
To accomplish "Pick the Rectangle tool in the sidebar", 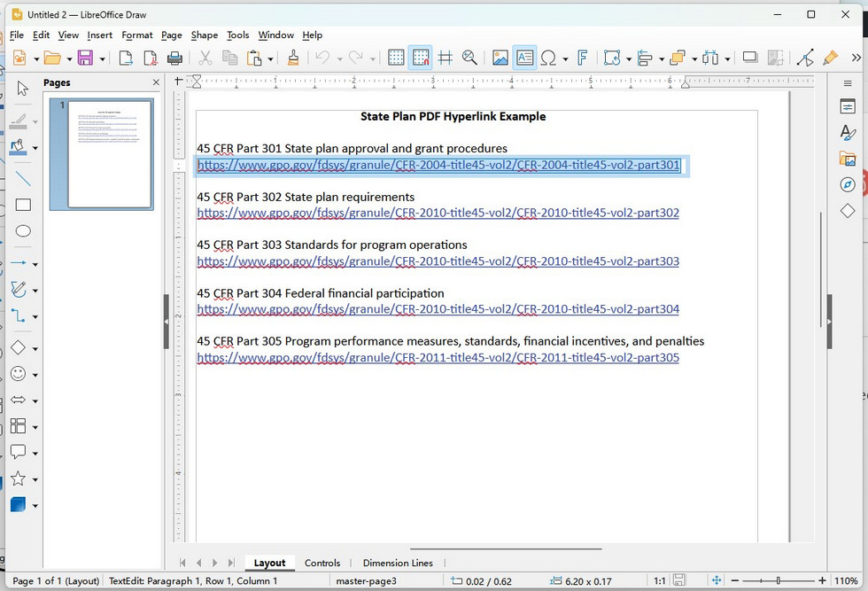I will click(23, 204).
